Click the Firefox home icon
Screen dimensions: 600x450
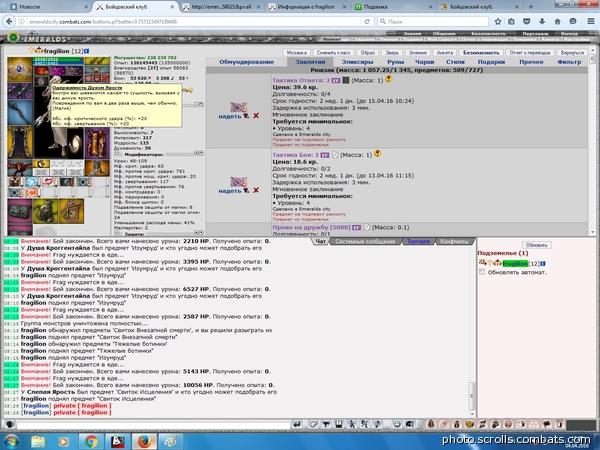(x=558, y=21)
